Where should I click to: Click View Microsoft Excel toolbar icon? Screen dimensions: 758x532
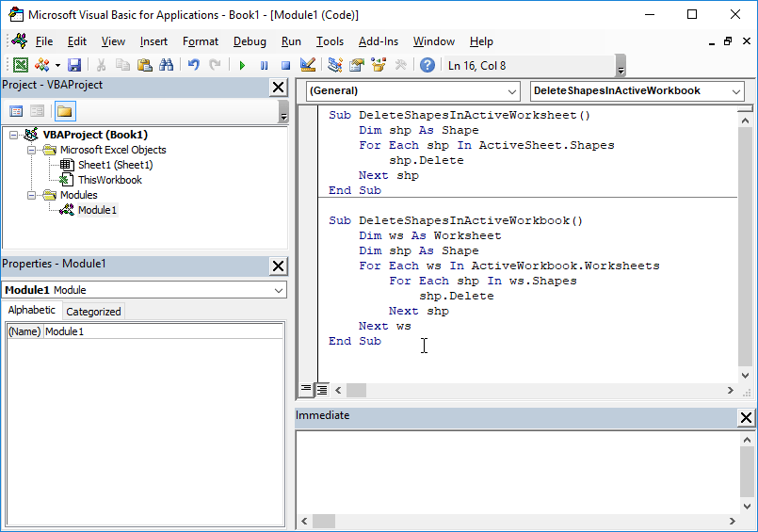(21, 65)
